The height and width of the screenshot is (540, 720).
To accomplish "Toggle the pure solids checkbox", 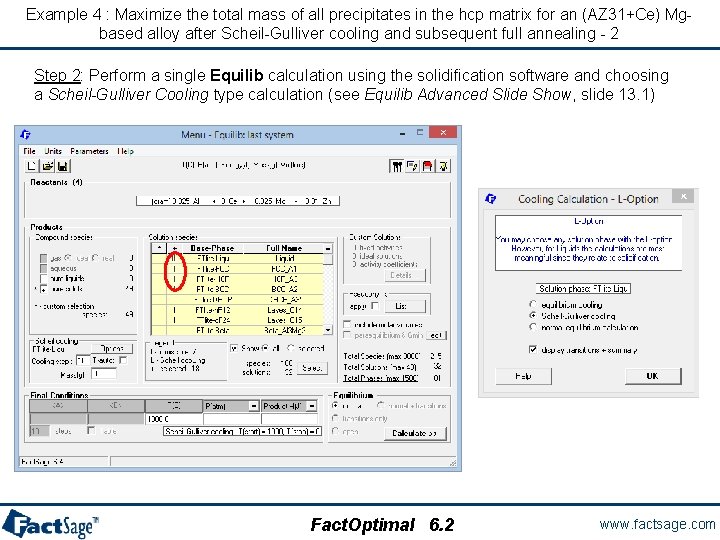I will click(x=44, y=289).
